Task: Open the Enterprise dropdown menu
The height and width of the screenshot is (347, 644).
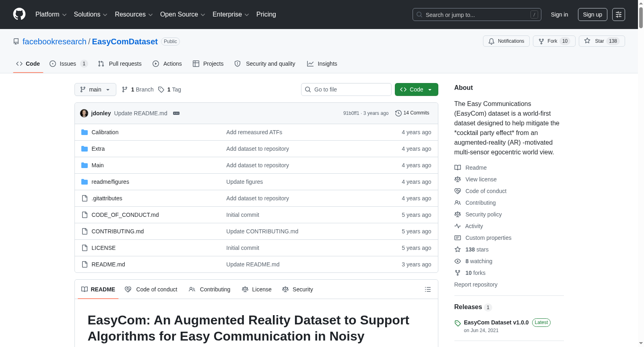Action: coord(231,15)
